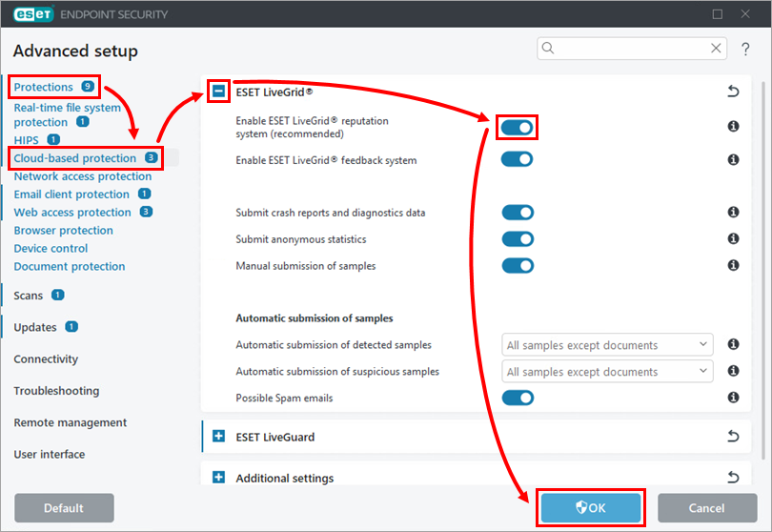Click the Email client protection badge

144,194
